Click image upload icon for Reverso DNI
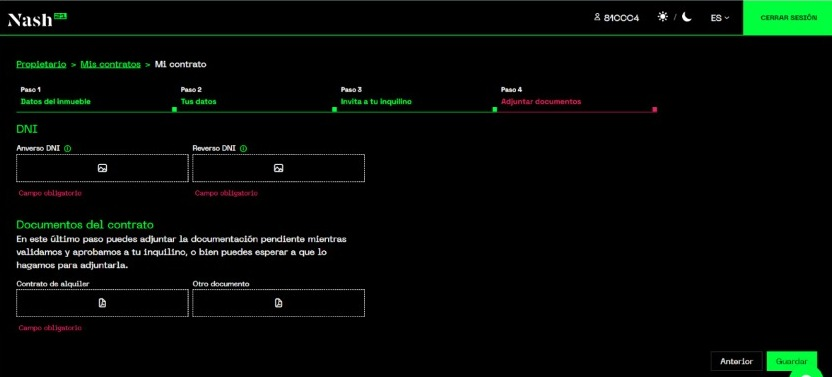 (x=279, y=168)
